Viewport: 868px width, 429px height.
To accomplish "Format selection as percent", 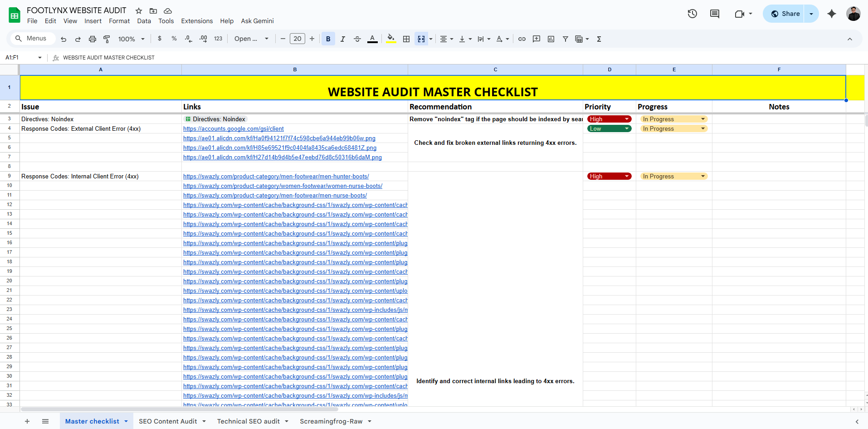I will point(174,39).
